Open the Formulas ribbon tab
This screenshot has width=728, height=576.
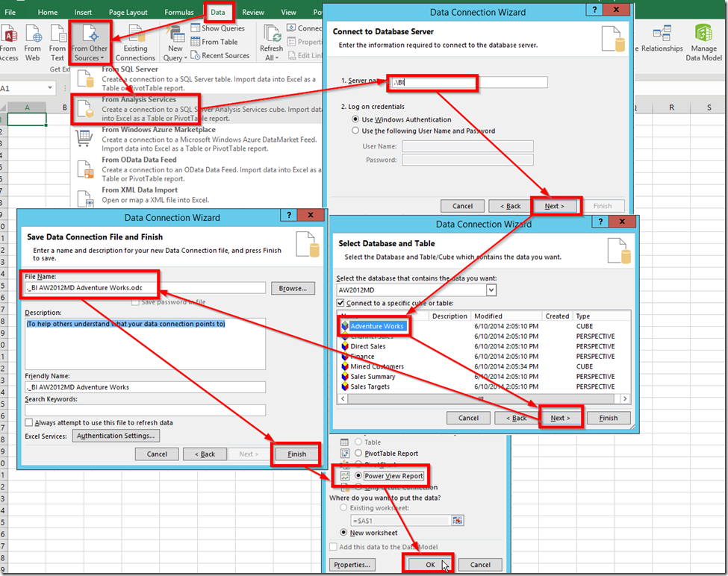[178, 13]
